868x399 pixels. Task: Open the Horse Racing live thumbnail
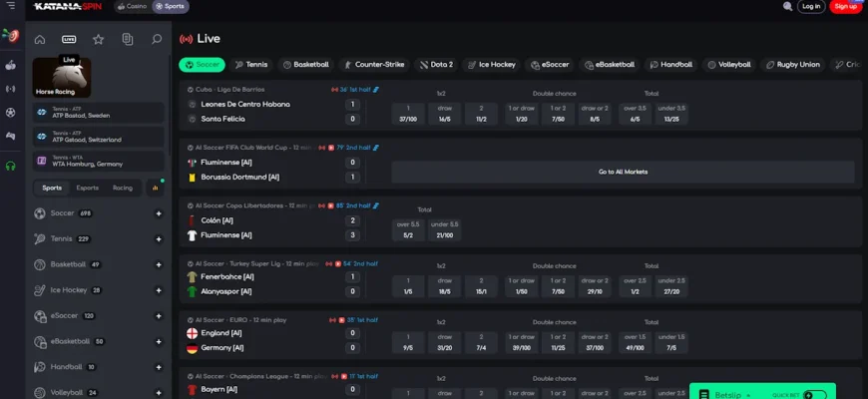62,78
